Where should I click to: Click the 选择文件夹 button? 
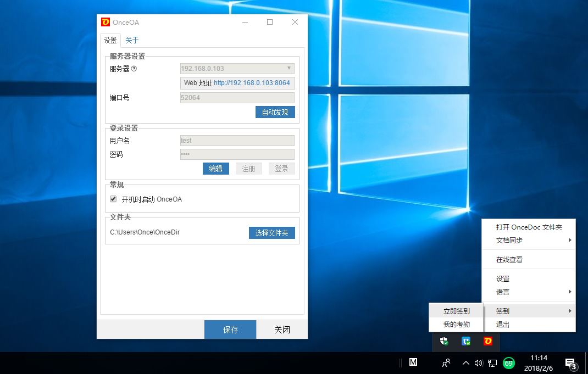(x=271, y=232)
